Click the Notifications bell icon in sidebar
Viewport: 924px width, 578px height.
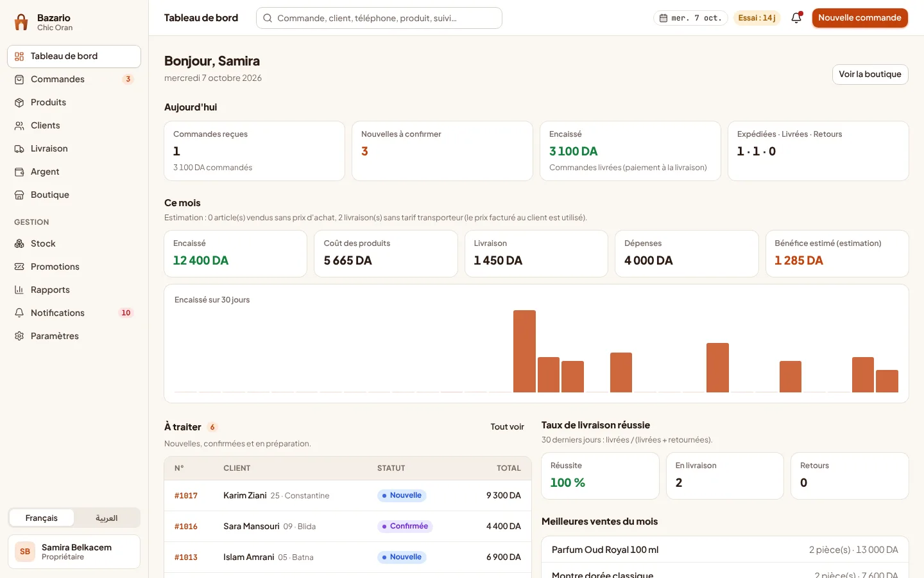coord(19,313)
